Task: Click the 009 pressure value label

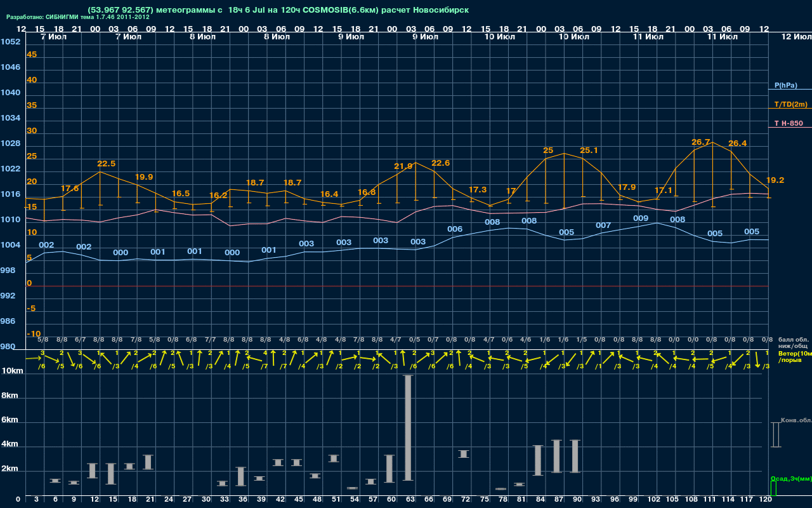Action: [x=641, y=218]
